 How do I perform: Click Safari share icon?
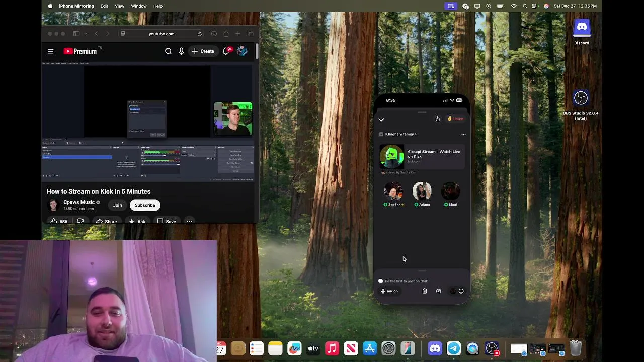pos(226,34)
